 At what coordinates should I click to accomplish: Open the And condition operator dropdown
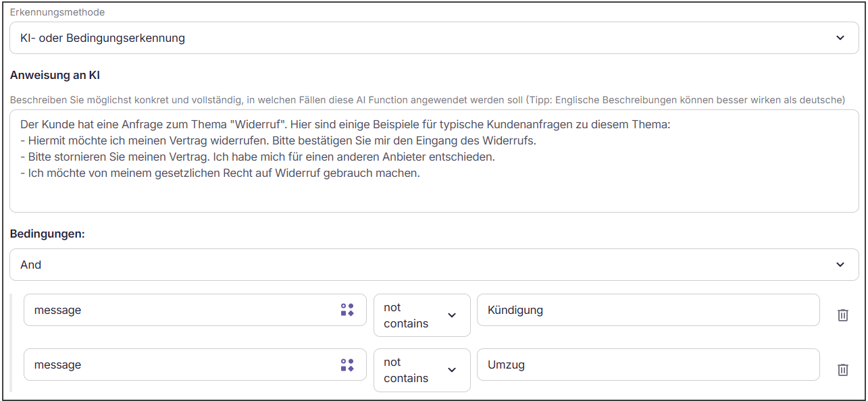(x=434, y=265)
